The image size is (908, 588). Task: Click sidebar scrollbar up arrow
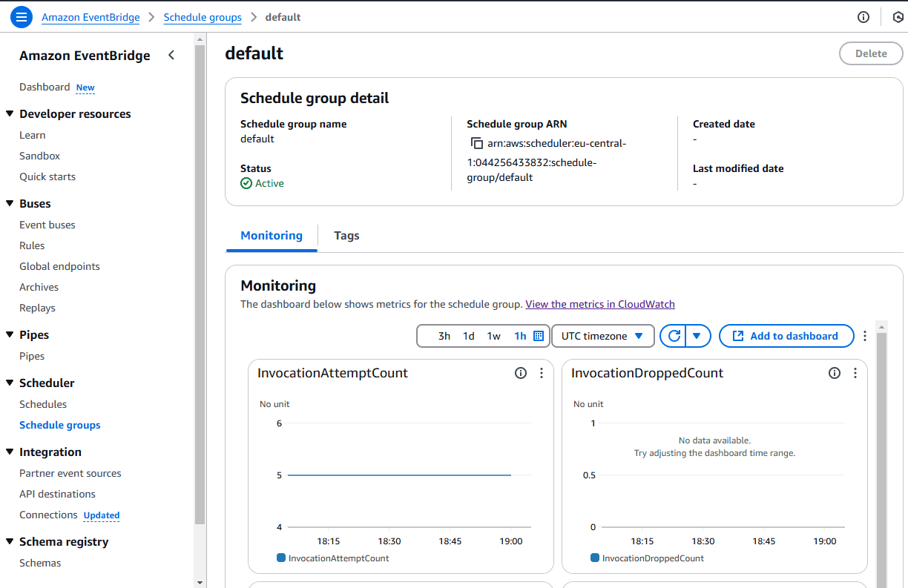[200, 39]
